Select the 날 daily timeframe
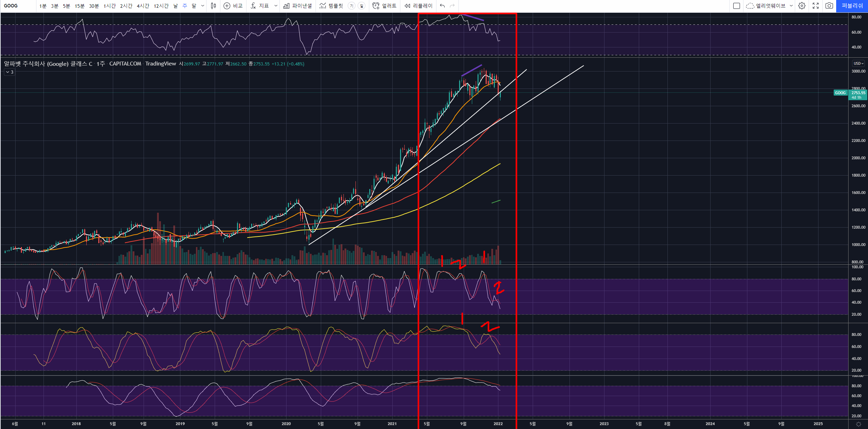This screenshot has height=429, width=868. (175, 6)
